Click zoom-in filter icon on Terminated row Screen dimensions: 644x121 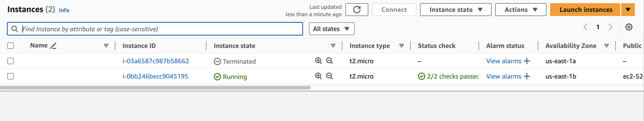coord(318,61)
